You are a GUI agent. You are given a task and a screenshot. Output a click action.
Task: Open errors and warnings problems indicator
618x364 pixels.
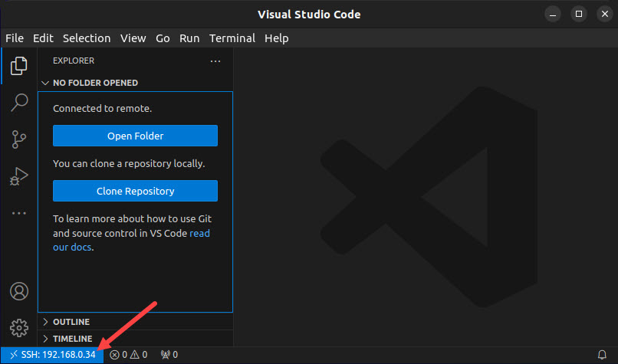pos(128,355)
